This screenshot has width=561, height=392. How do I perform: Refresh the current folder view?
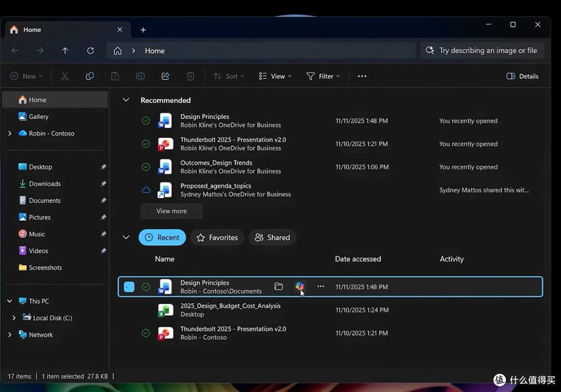[x=90, y=51]
